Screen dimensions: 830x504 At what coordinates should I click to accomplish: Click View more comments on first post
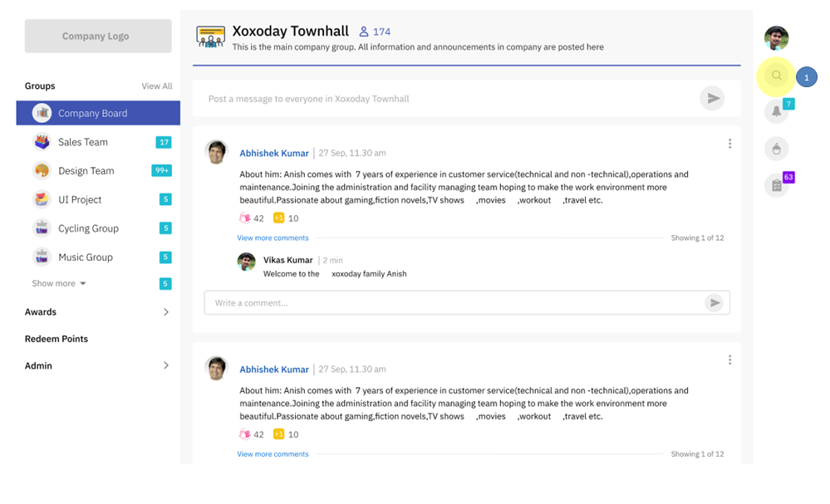tap(273, 238)
